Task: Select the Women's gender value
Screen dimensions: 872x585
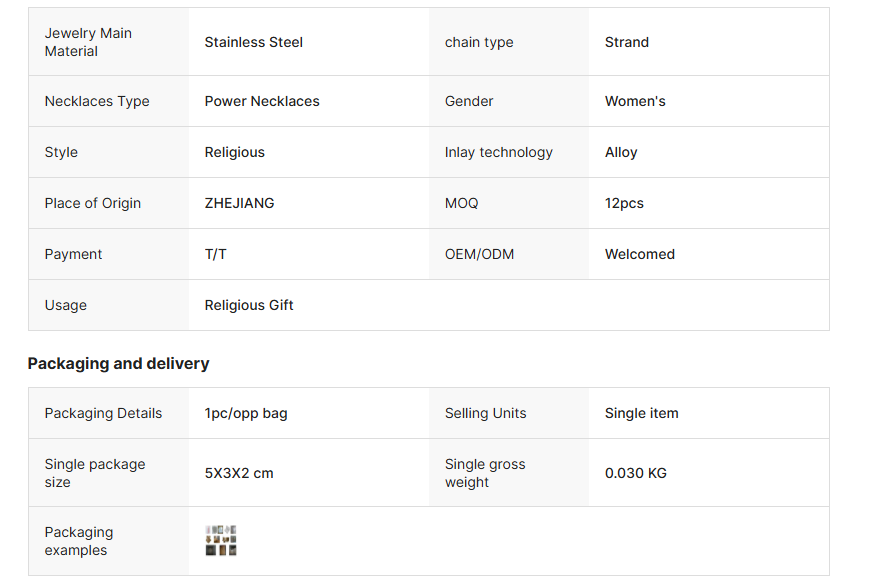Action: (635, 101)
